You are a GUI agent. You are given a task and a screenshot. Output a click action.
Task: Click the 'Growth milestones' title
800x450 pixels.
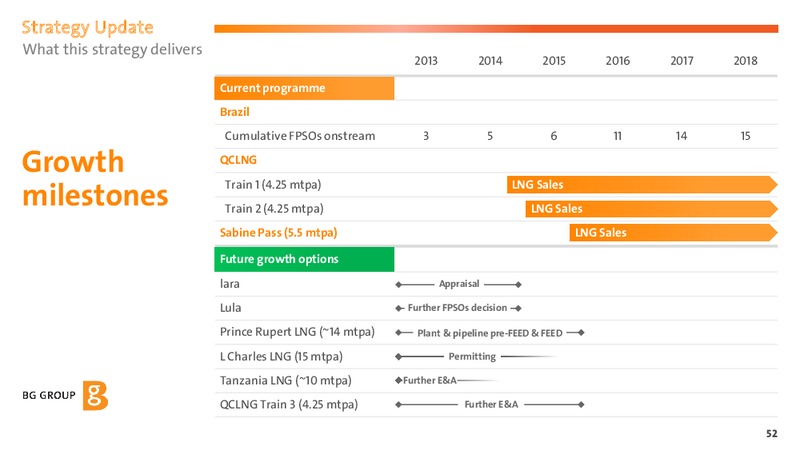click(x=95, y=179)
